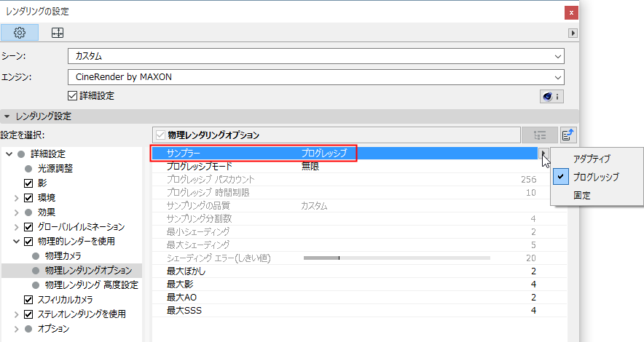Click the tree view list icon button
The image size is (644, 342).
point(540,135)
